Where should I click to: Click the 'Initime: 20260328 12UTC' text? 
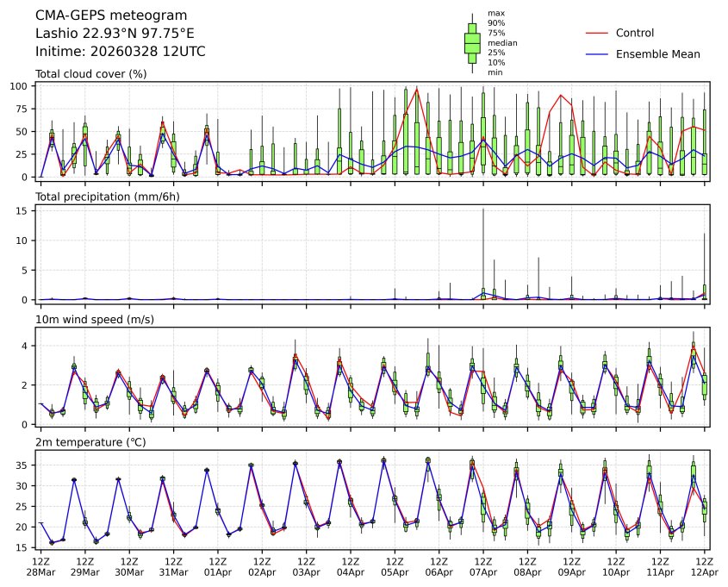[120, 52]
